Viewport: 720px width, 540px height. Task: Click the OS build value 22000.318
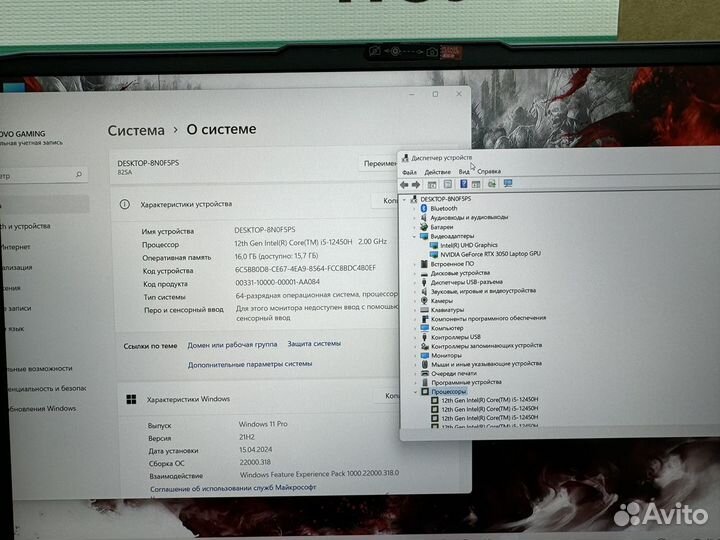(x=255, y=462)
